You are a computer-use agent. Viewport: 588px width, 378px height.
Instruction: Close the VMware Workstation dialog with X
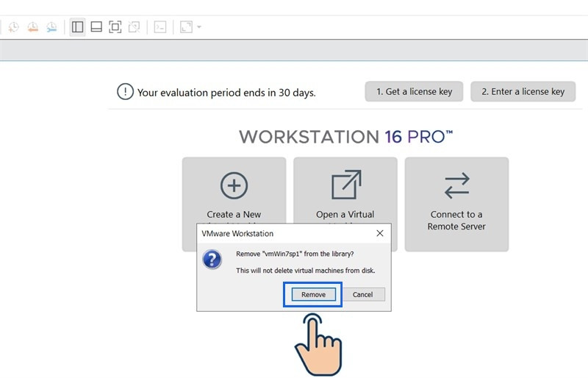[380, 233]
